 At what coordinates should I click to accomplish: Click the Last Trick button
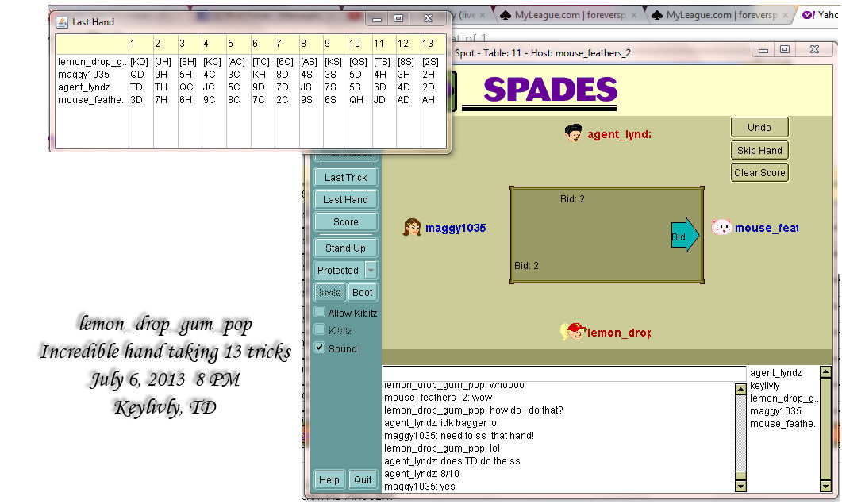[x=345, y=178]
